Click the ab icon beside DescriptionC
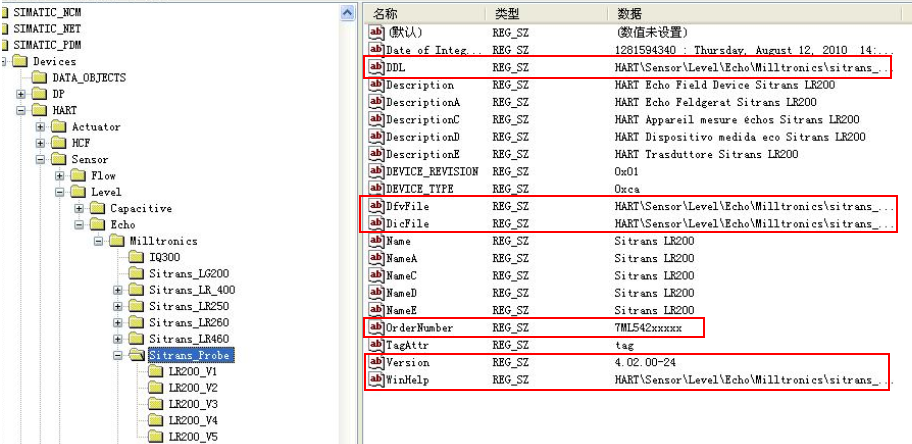 pos(377,119)
